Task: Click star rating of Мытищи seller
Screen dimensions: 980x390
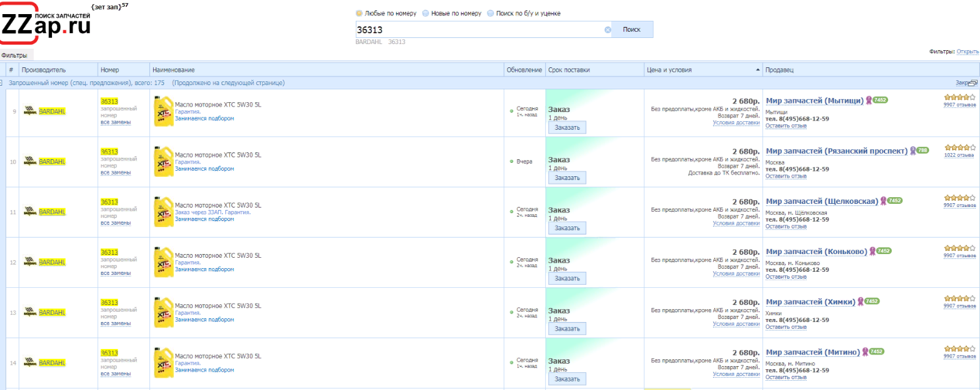Action: click(x=960, y=97)
